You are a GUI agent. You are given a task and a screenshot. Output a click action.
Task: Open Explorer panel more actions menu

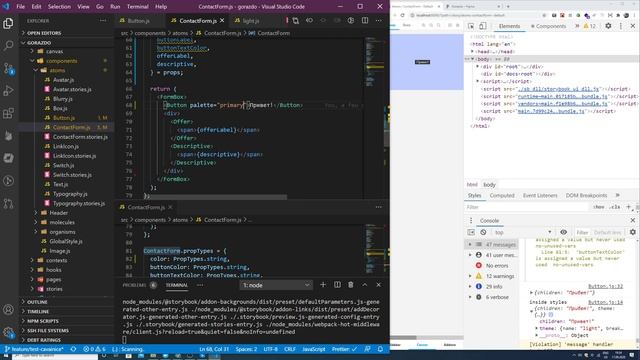pyautogui.click(x=103, y=20)
